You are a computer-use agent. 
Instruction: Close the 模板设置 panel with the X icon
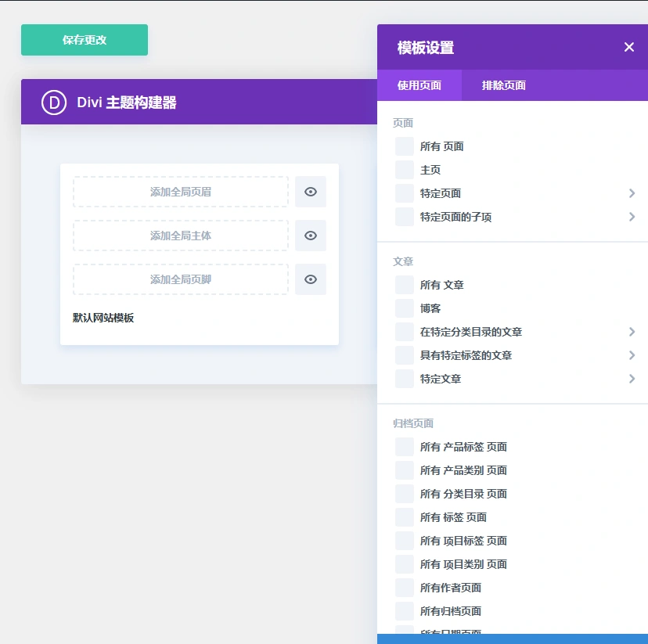tap(629, 47)
